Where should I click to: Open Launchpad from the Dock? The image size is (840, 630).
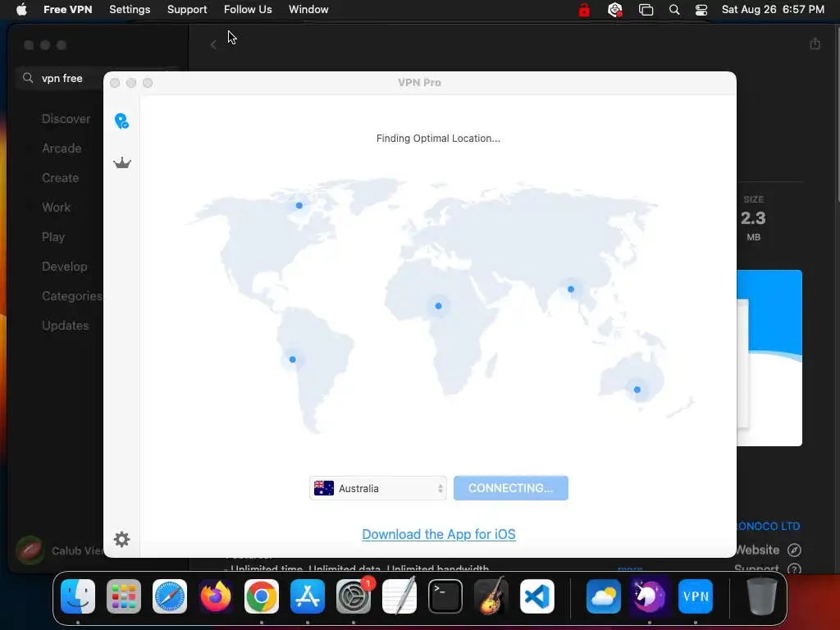(124, 596)
